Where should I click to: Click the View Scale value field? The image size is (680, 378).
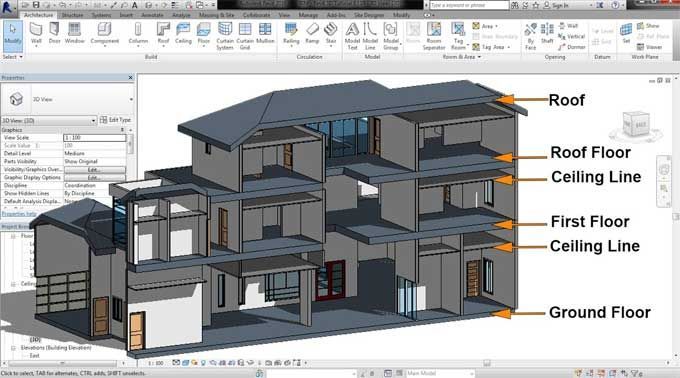click(95, 137)
